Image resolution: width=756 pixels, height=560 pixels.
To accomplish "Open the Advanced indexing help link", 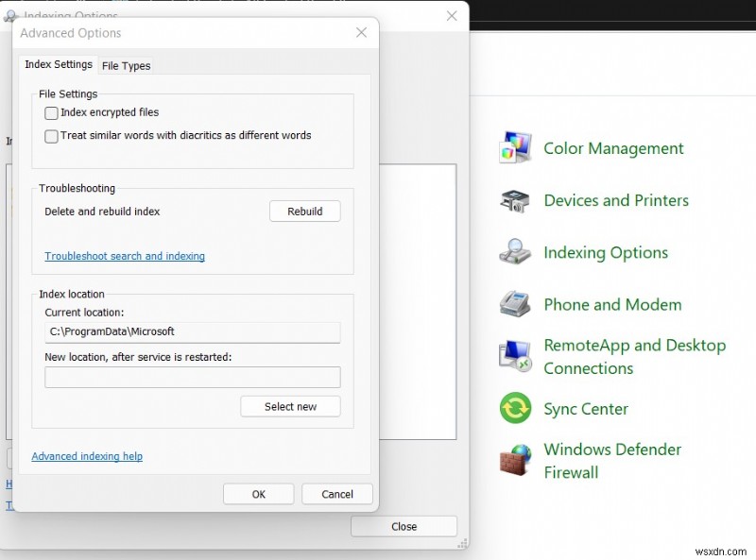I will [87, 456].
